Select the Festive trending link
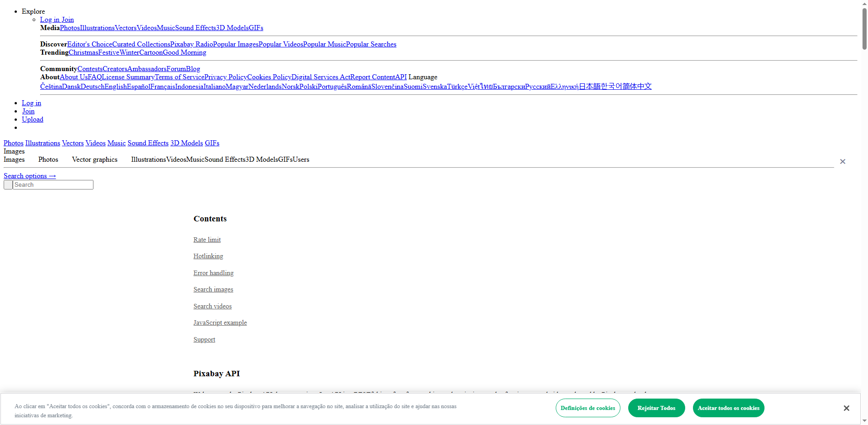Screen dimensions: 868x425 click(109, 52)
